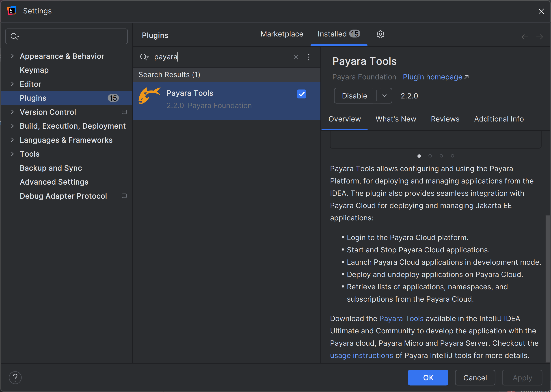Open the Plugin homepage link
551x392 pixels.
click(x=432, y=77)
